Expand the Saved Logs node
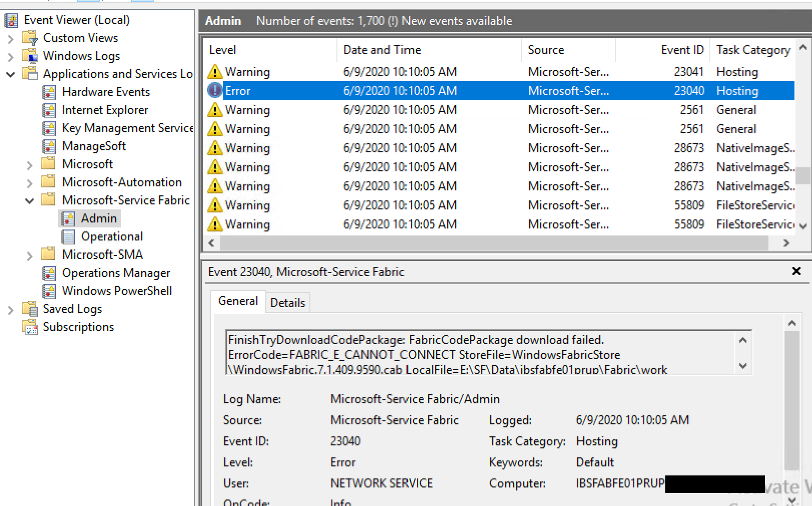 tap(11, 310)
